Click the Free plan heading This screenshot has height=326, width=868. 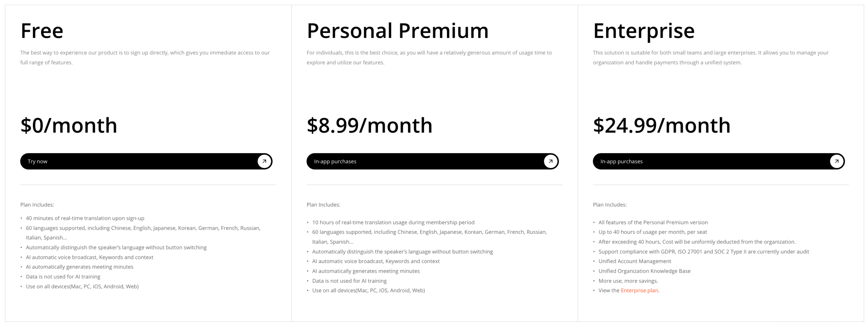42,31
